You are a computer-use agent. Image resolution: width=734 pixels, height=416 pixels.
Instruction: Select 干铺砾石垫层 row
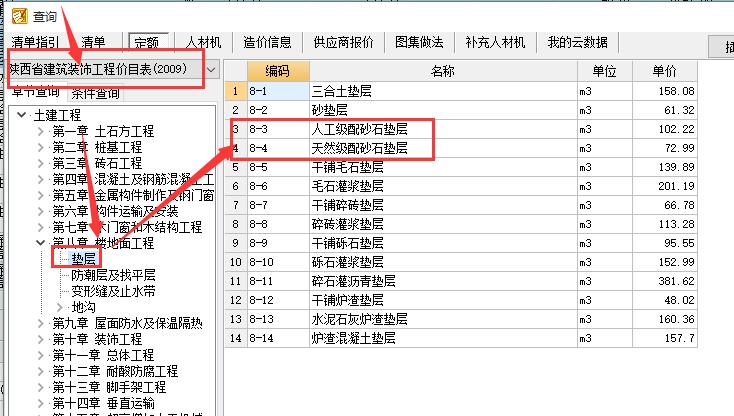(x=461, y=243)
